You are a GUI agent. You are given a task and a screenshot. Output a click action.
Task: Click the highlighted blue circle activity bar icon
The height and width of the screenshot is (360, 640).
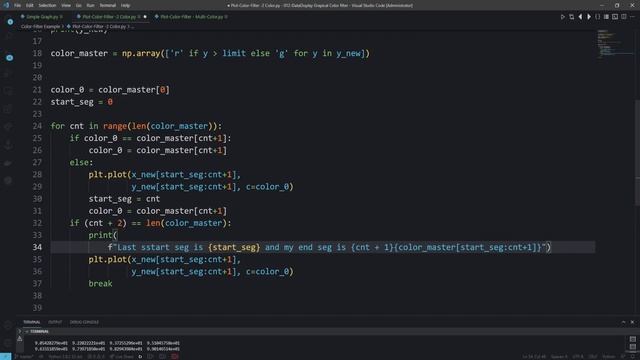pos(10,58)
